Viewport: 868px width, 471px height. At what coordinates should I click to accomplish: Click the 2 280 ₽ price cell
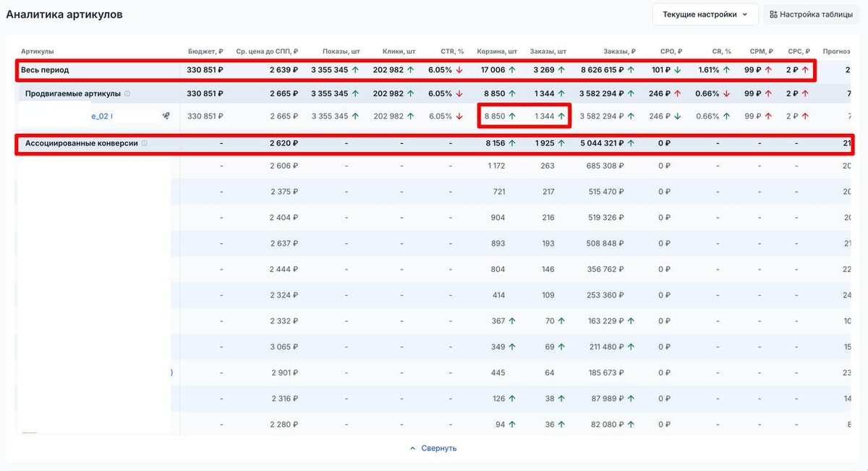click(x=284, y=425)
